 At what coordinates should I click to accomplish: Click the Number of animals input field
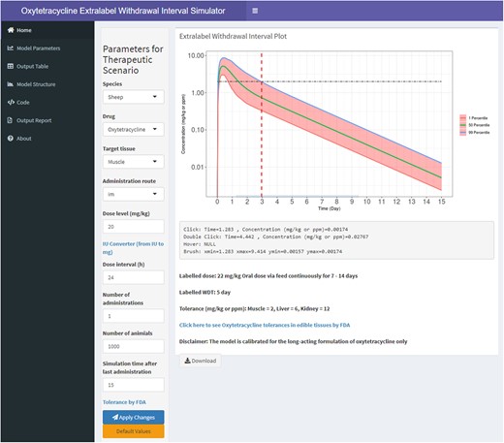click(133, 346)
